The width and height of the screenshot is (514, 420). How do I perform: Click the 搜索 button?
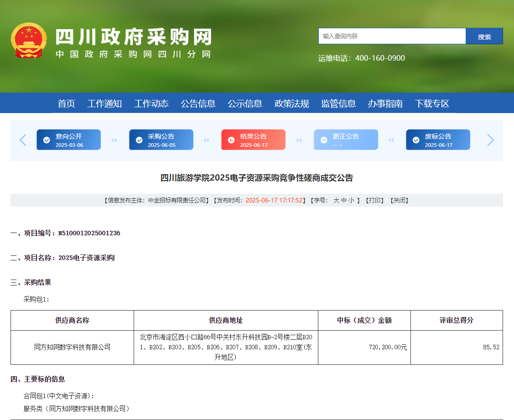(x=484, y=36)
